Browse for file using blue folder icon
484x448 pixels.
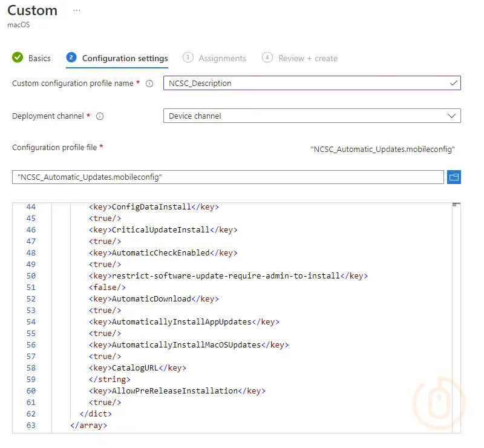tap(454, 177)
